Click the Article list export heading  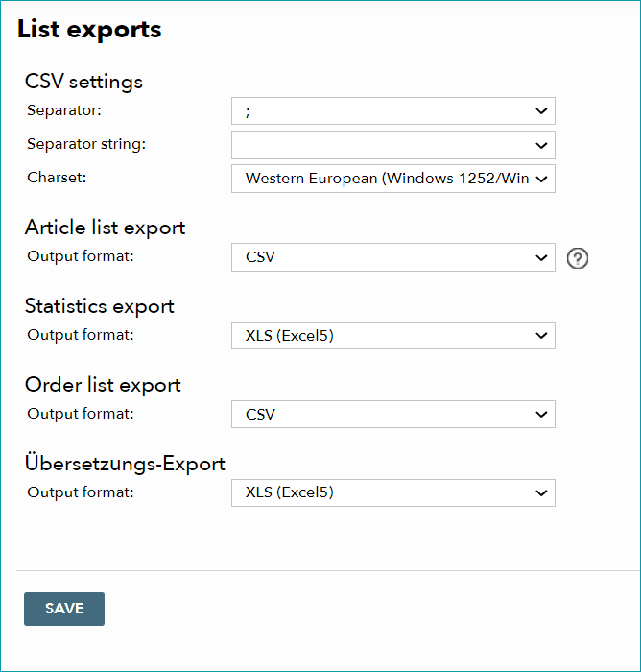tap(105, 228)
